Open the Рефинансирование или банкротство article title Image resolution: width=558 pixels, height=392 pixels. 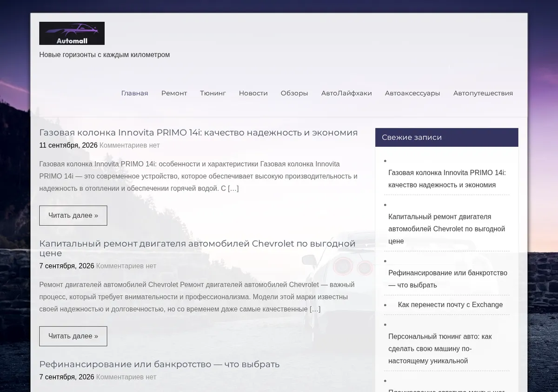pos(159,364)
